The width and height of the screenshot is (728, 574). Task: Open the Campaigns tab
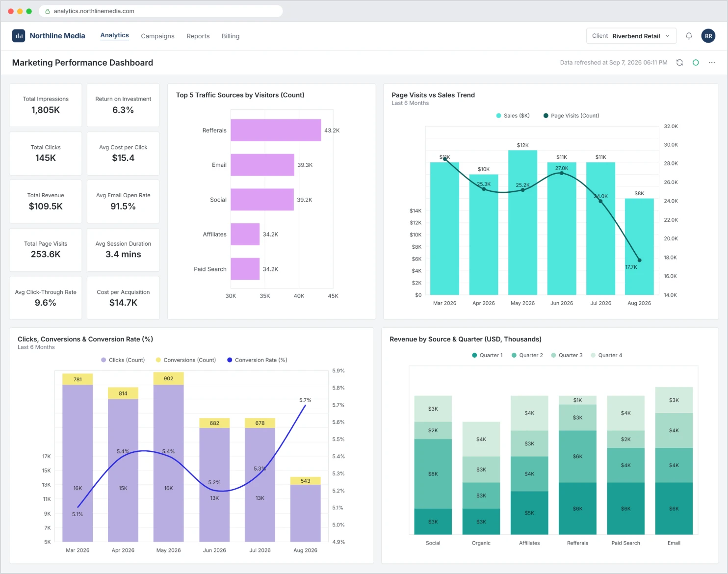coord(157,36)
